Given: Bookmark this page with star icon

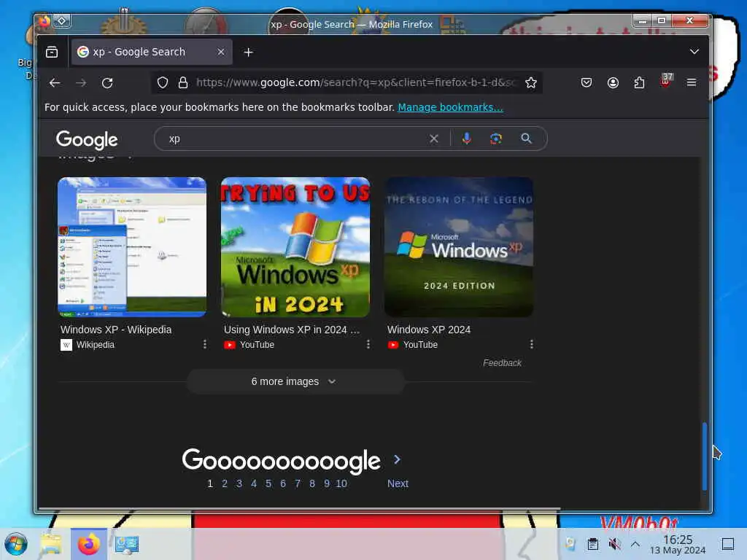Looking at the screenshot, I should pyautogui.click(x=531, y=83).
